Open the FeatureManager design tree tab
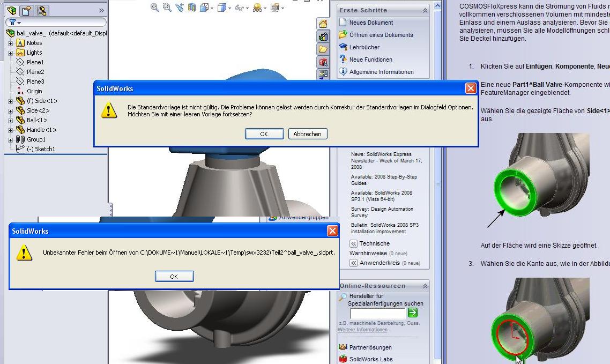 tap(12, 11)
